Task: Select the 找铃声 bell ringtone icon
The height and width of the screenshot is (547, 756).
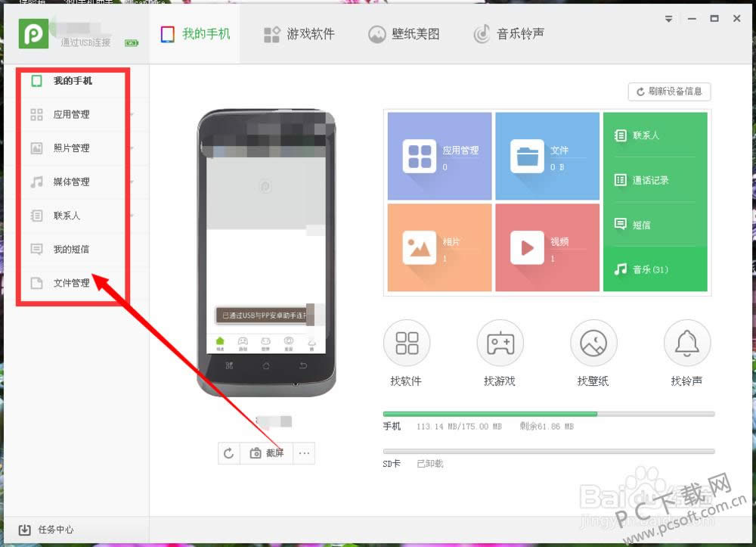Action: point(686,342)
